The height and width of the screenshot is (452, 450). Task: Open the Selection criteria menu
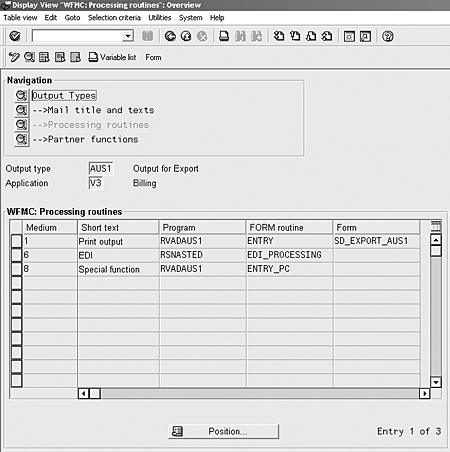click(x=114, y=18)
